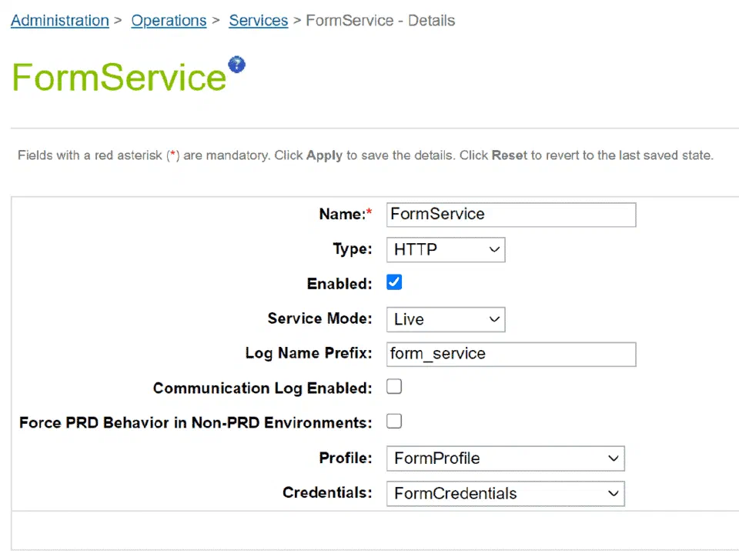The width and height of the screenshot is (739, 560).
Task: Check Force PRD Behavior in Non-PRD Environments
Action: point(394,421)
